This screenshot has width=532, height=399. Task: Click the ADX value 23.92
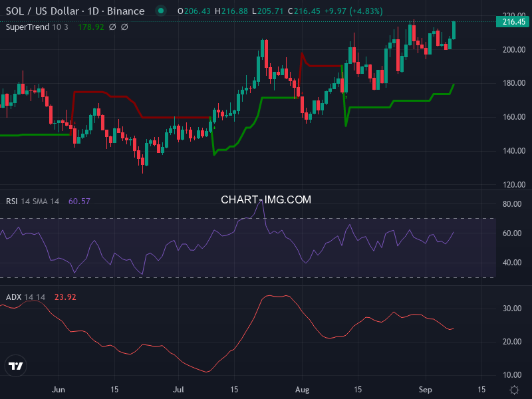[x=65, y=297]
